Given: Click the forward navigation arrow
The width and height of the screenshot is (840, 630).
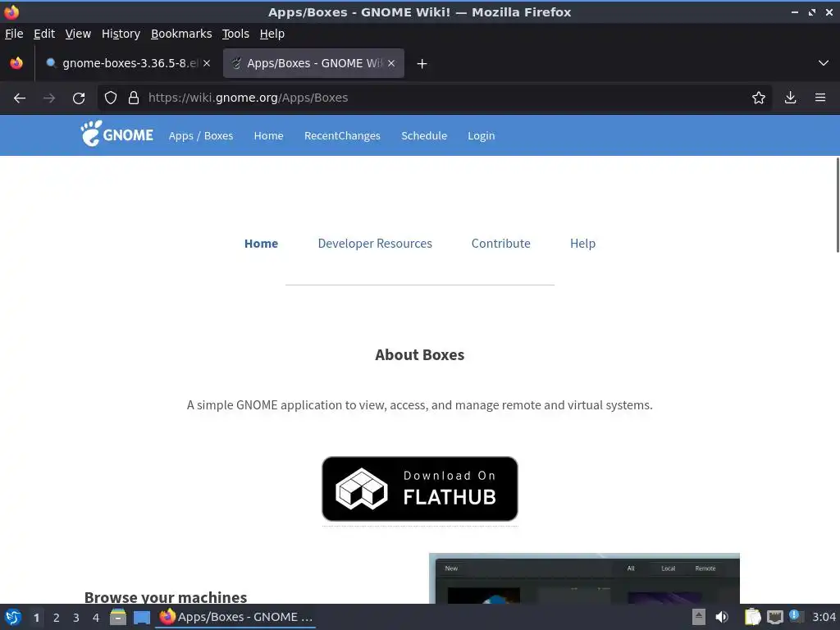Looking at the screenshot, I should coord(49,98).
